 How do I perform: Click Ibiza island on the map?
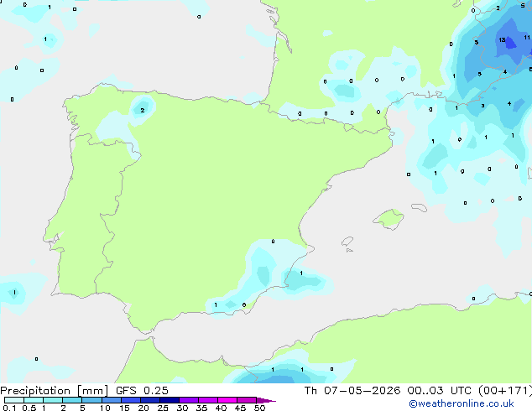(347, 242)
